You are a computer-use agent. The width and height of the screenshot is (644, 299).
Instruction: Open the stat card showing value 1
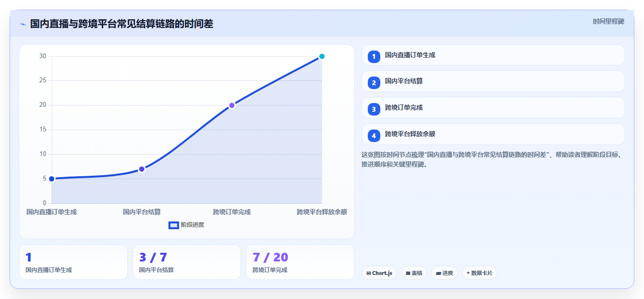[x=73, y=262]
